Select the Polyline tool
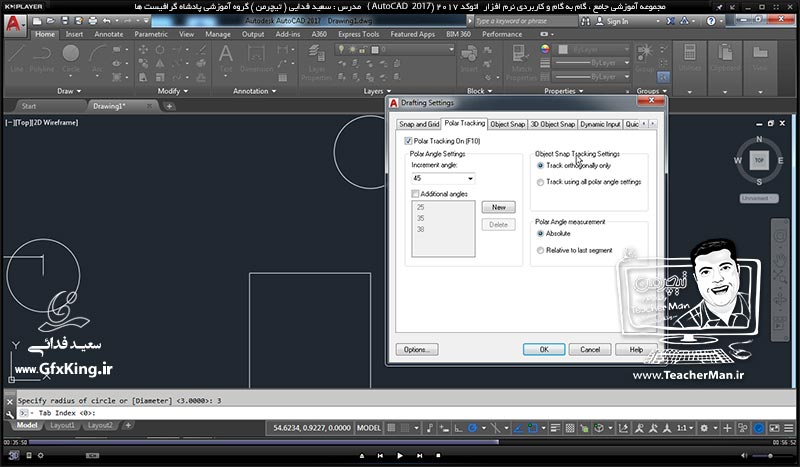 [x=42, y=59]
